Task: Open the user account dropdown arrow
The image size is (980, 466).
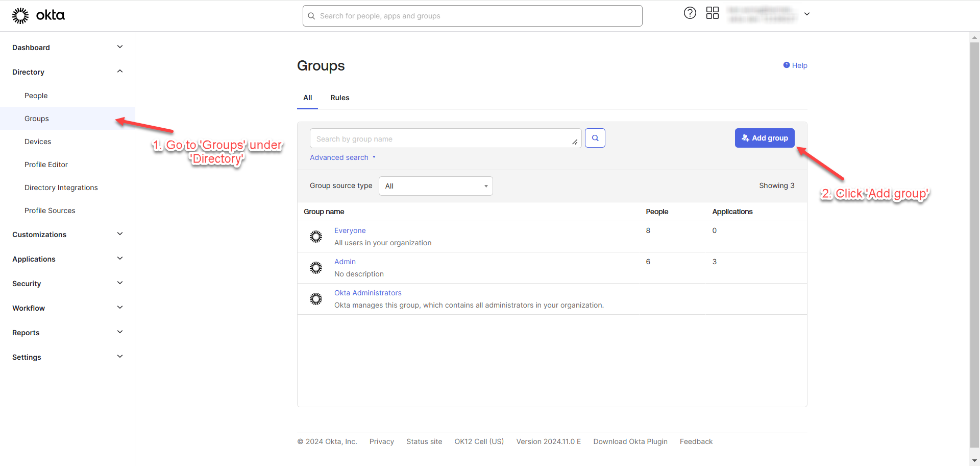Action: click(807, 14)
